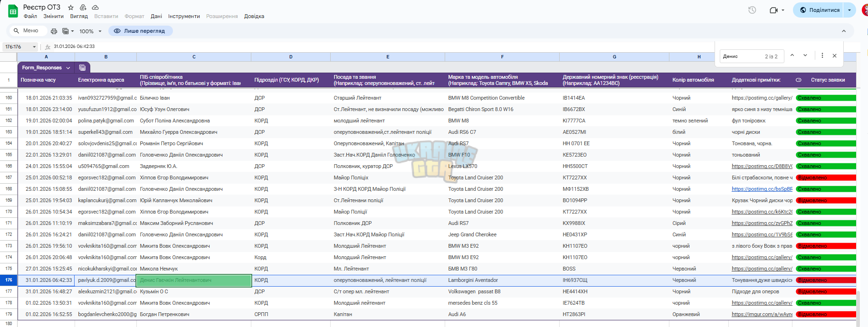The image size is (868, 327).
Task: Open the Меню search box
Action: [28, 31]
